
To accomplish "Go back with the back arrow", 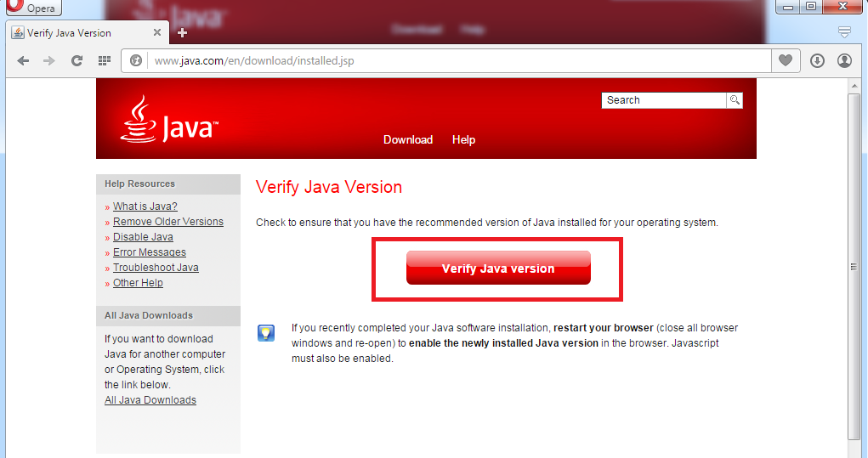I will (23, 61).
